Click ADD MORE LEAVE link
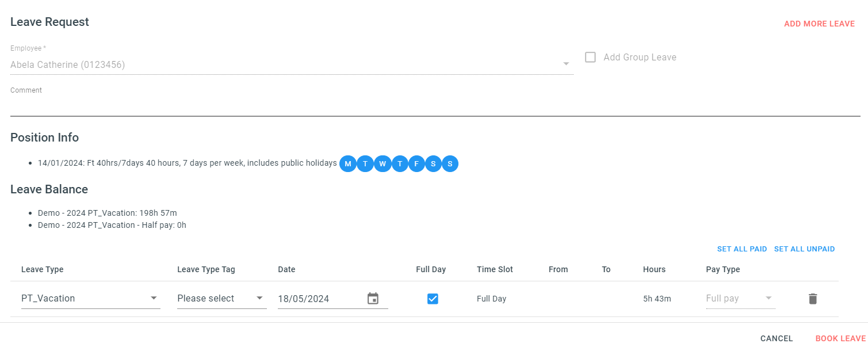 pos(819,24)
